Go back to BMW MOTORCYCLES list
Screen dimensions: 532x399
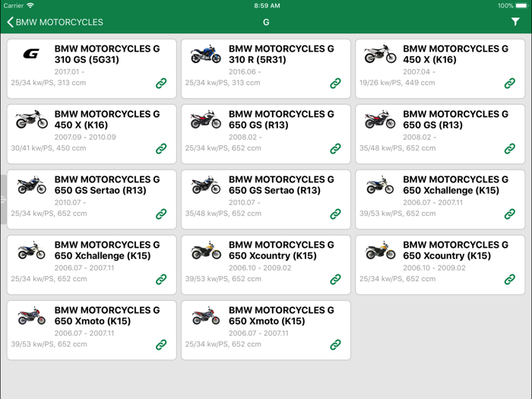(x=55, y=22)
